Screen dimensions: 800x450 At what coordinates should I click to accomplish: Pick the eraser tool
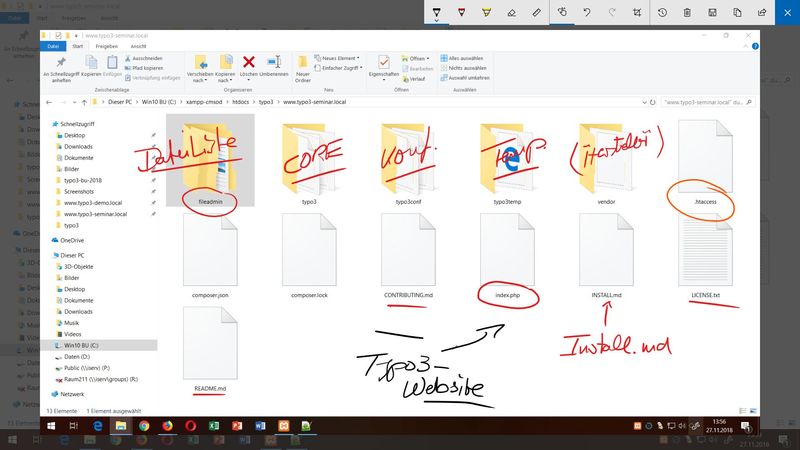coord(511,12)
